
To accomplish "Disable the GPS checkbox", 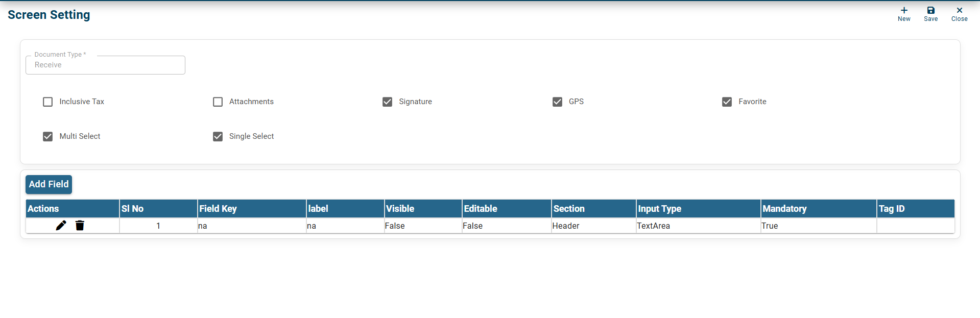I will point(557,102).
